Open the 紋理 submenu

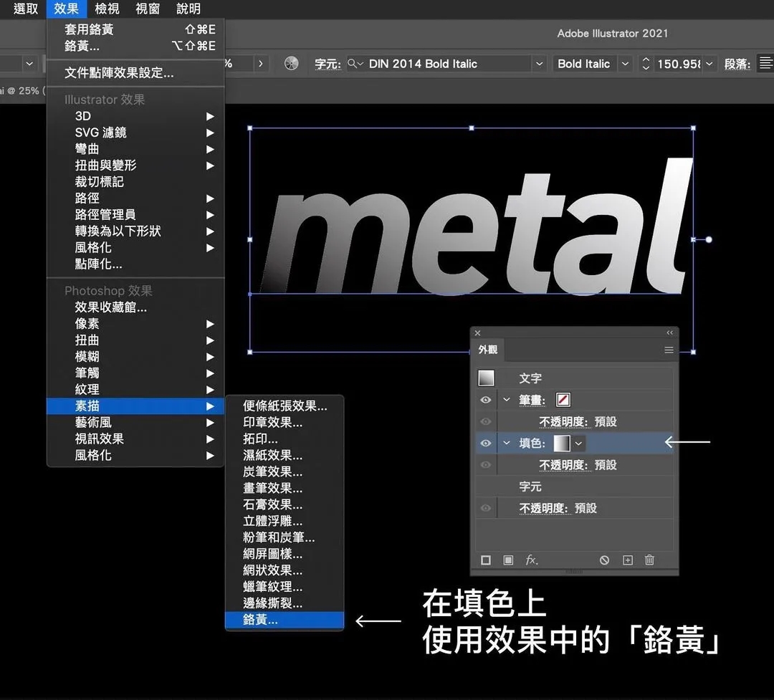coord(135,390)
